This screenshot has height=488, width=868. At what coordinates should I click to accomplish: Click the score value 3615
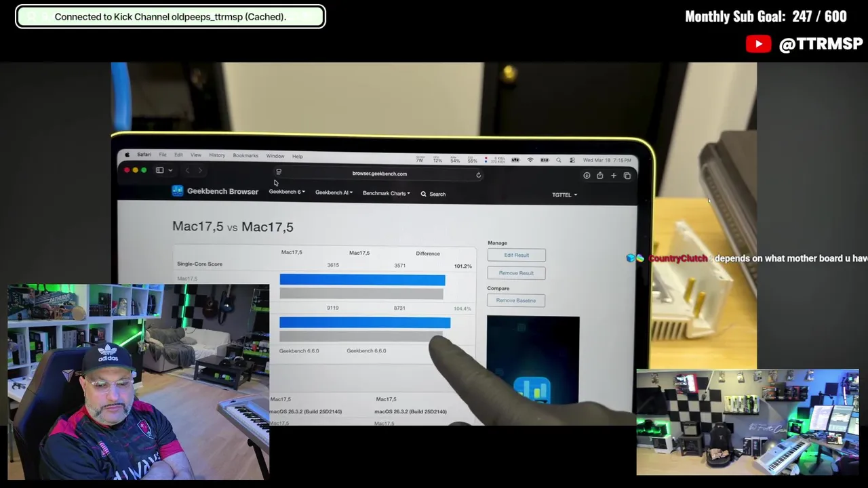[333, 265]
